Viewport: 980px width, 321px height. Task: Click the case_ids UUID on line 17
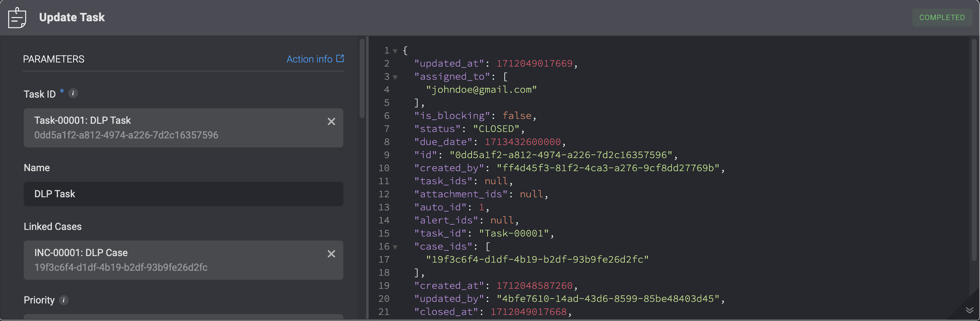pyautogui.click(x=537, y=259)
